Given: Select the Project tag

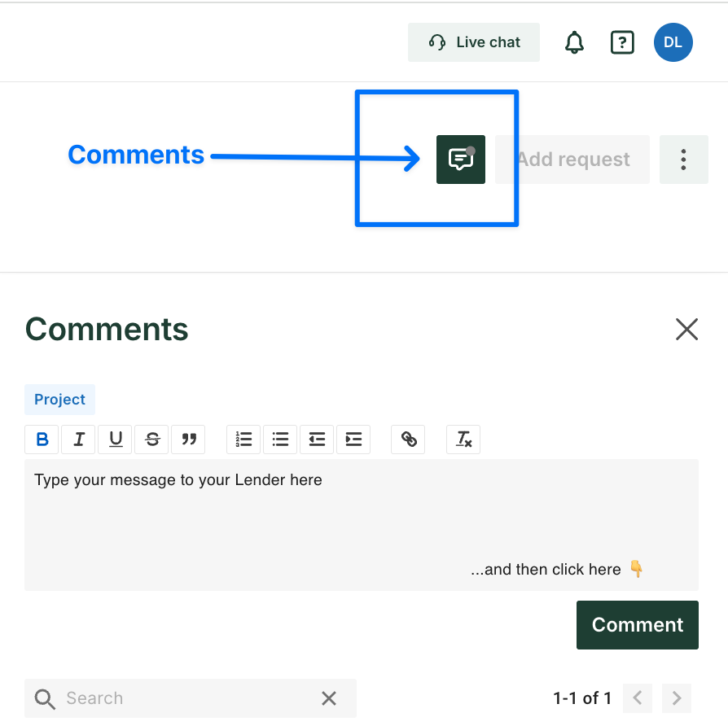Looking at the screenshot, I should click(59, 400).
